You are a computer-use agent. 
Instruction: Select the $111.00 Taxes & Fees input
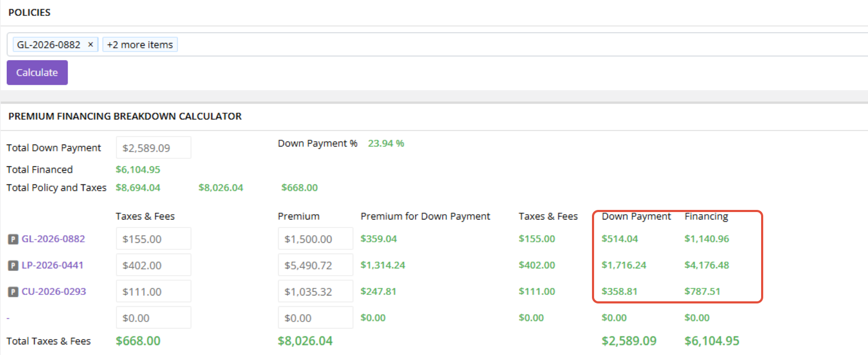pos(154,292)
